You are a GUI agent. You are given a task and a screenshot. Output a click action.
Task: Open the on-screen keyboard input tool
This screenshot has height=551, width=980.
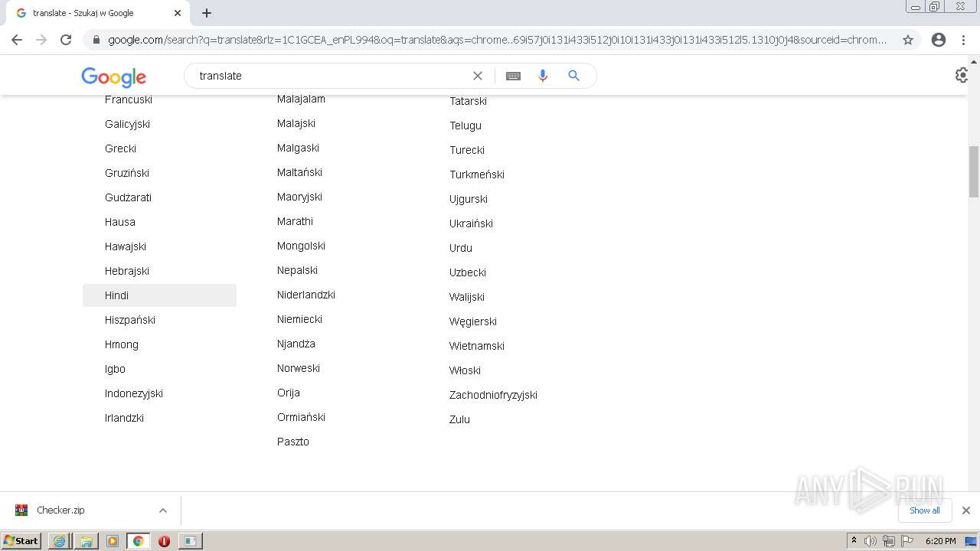tap(513, 76)
